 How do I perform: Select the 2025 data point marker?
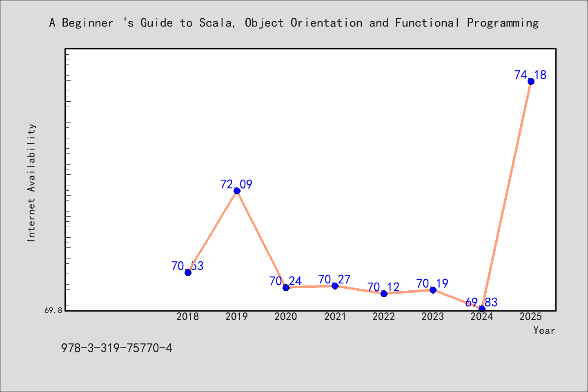531,81
